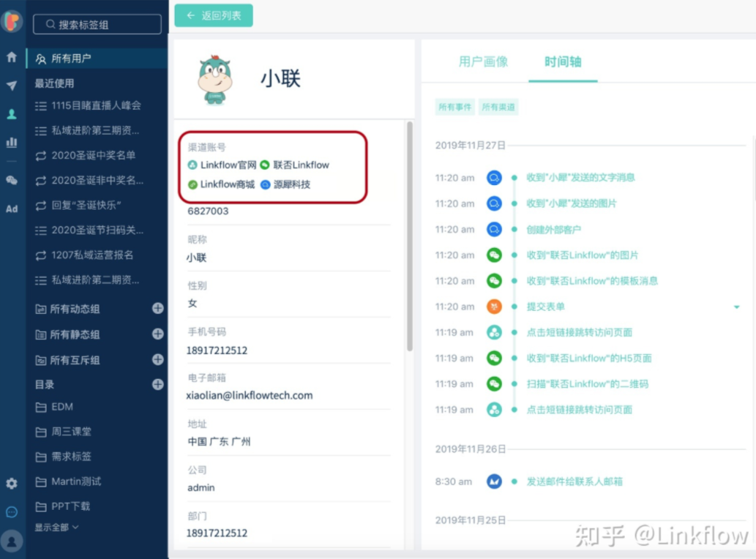Click the WeChat icon for 收到H5页面 event
756x559 pixels.
coord(494,358)
